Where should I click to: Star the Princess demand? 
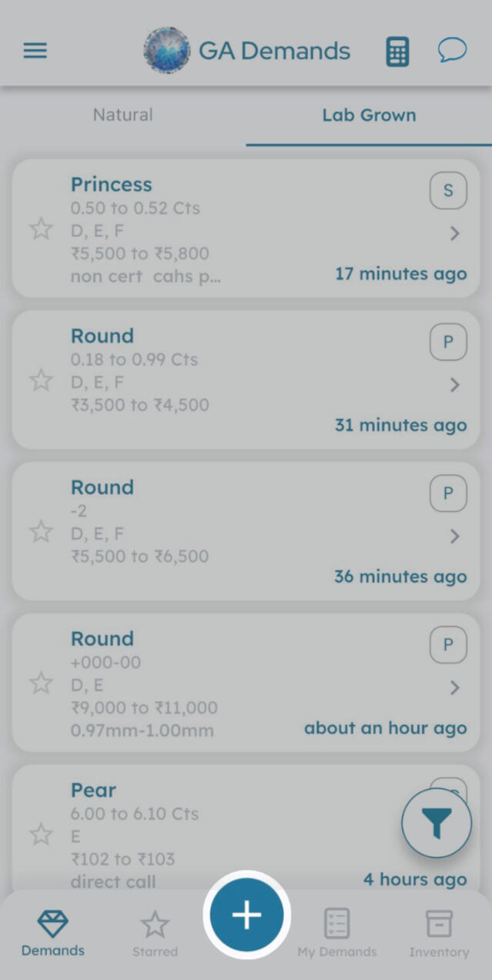pyautogui.click(x=41, y=229)
